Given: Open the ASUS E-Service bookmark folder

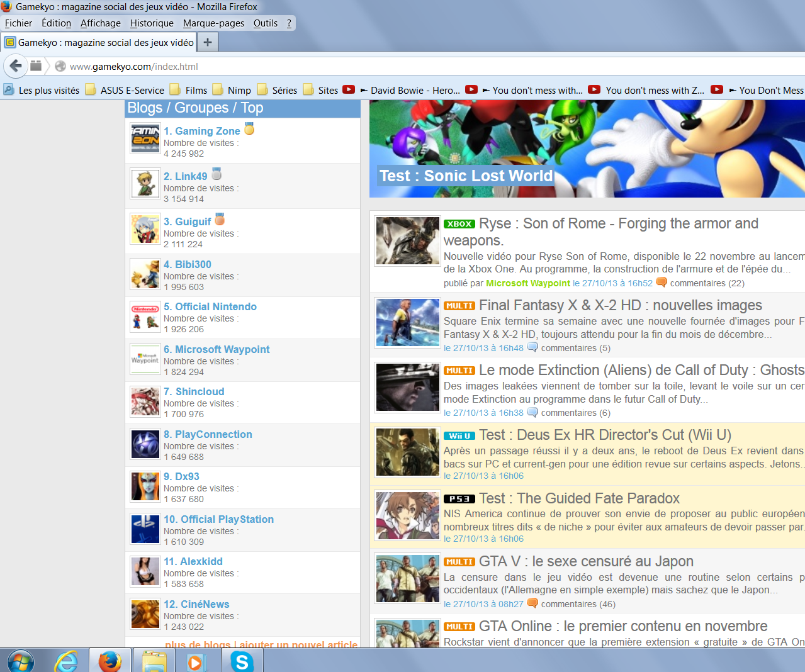Looking at the screenshot, I should coord(125,90).
